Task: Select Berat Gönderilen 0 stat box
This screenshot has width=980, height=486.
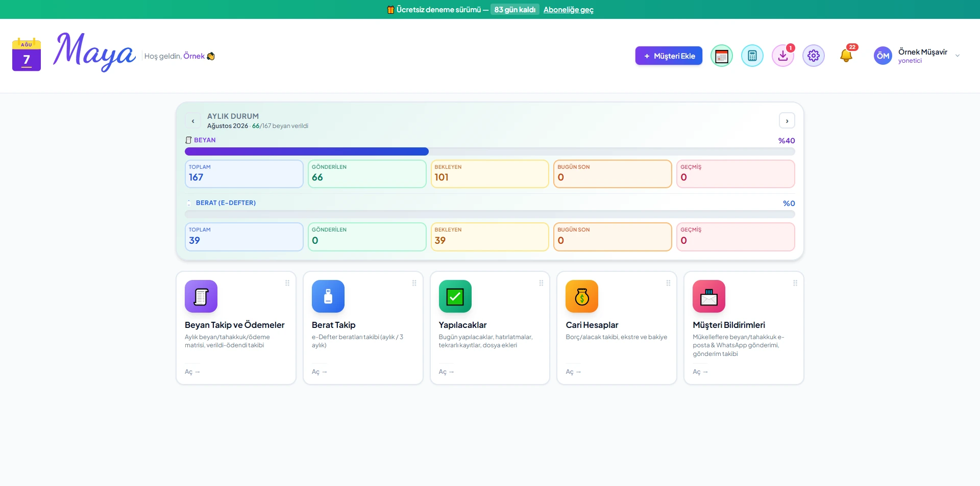Action: point(367,237)
